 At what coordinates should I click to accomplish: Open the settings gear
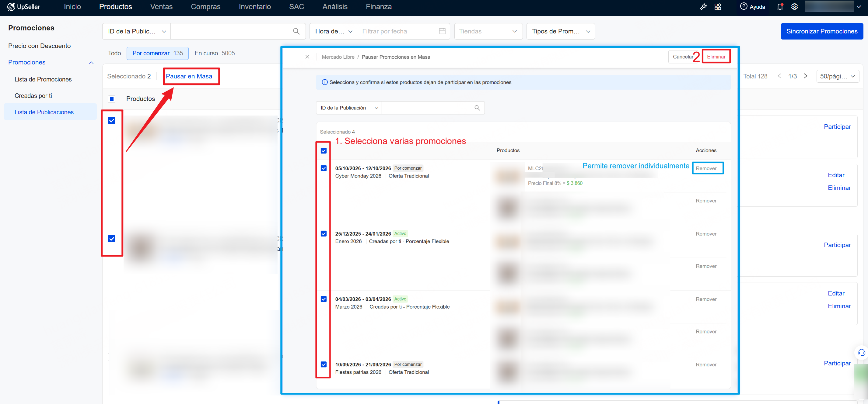point(794,7)
